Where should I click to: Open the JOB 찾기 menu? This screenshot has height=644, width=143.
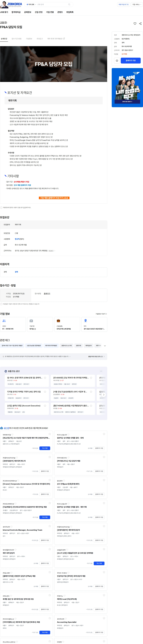pyautogui.click(x=4, y=12)
